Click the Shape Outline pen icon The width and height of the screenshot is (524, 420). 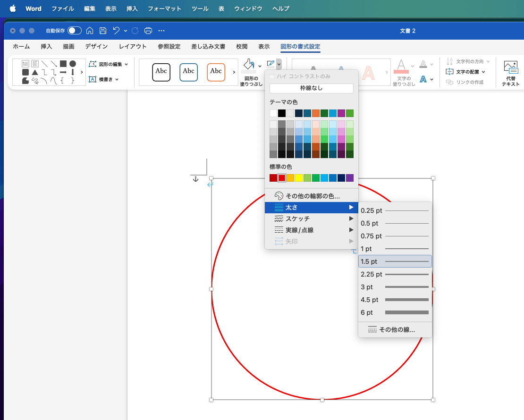270,64
